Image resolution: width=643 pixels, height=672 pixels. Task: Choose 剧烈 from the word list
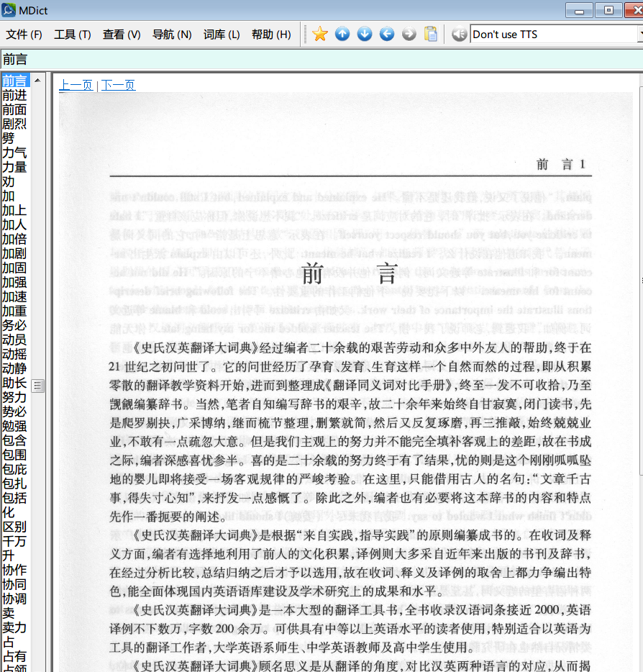[x=14, y=124]
